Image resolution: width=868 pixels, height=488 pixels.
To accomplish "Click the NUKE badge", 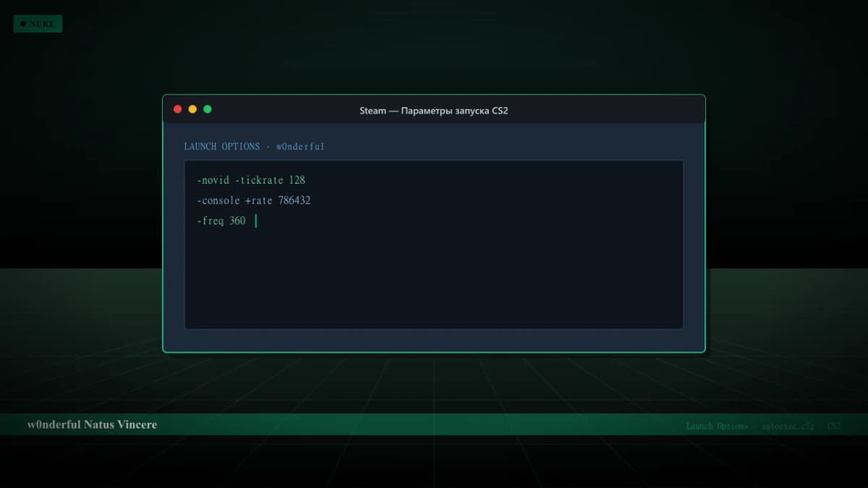I will [38, 24].
